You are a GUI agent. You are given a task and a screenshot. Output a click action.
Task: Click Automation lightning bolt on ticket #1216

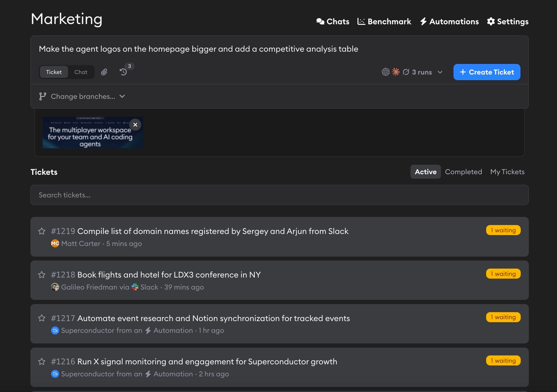148,374
